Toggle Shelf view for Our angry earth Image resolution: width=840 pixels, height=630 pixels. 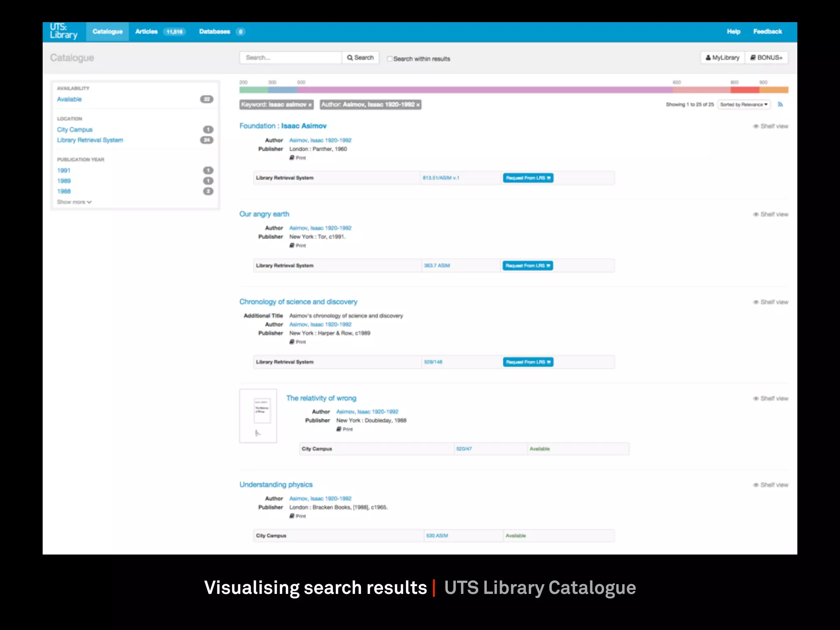(770, 215)
